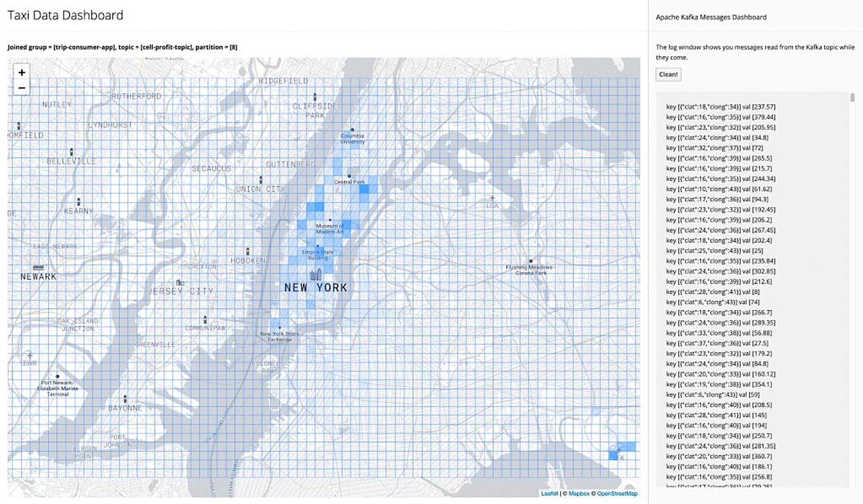
Task: Click the log window description paragraph
Action: 755,52
